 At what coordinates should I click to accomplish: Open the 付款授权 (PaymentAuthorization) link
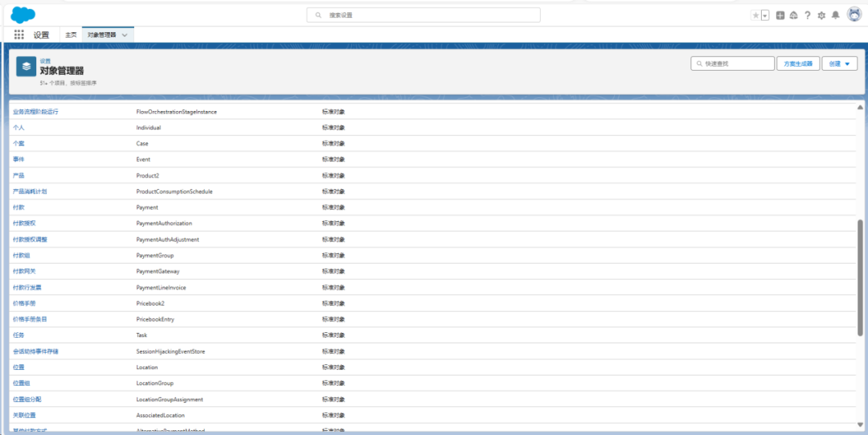pyautogui.click(x=24, y=224)
